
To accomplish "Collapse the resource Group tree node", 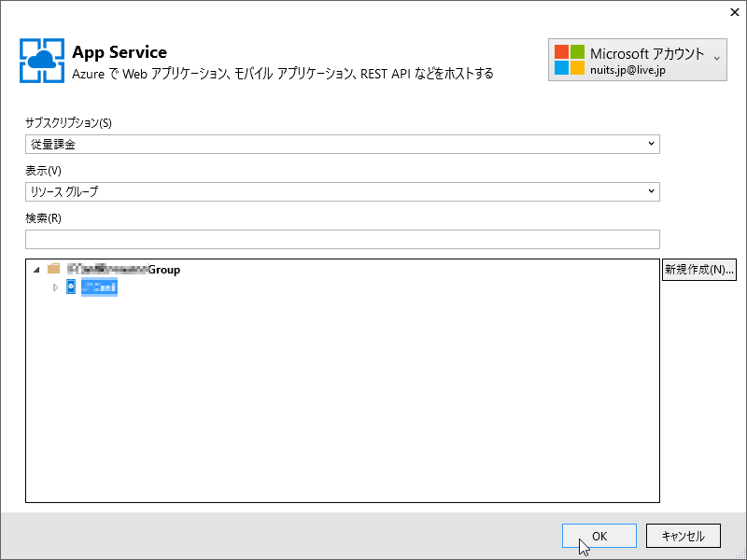I will [36, 270].
